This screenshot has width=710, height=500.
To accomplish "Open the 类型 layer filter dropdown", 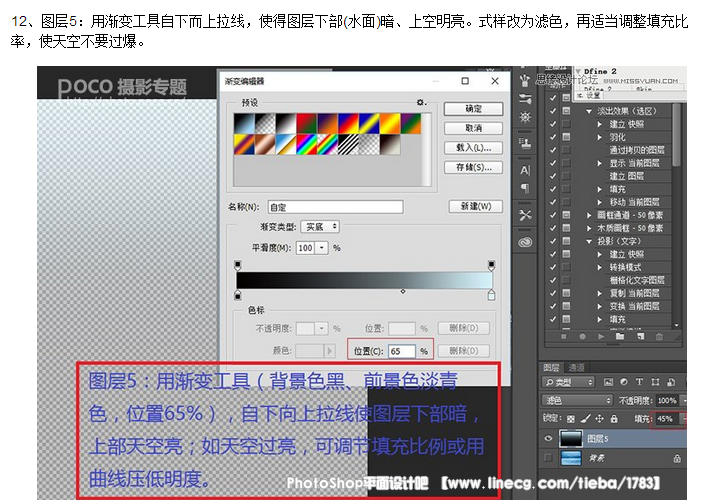I will pos(569,382).
